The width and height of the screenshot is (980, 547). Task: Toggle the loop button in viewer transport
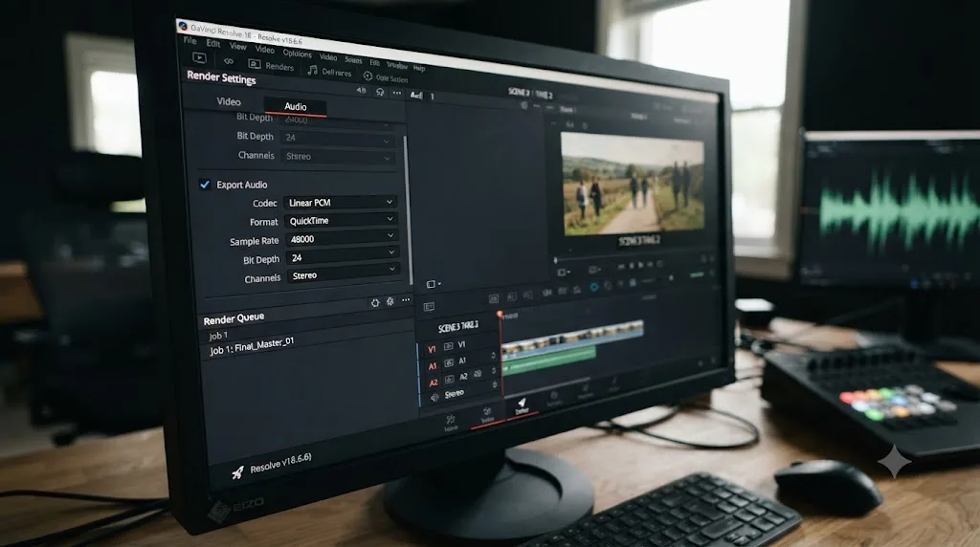[659, 264]
